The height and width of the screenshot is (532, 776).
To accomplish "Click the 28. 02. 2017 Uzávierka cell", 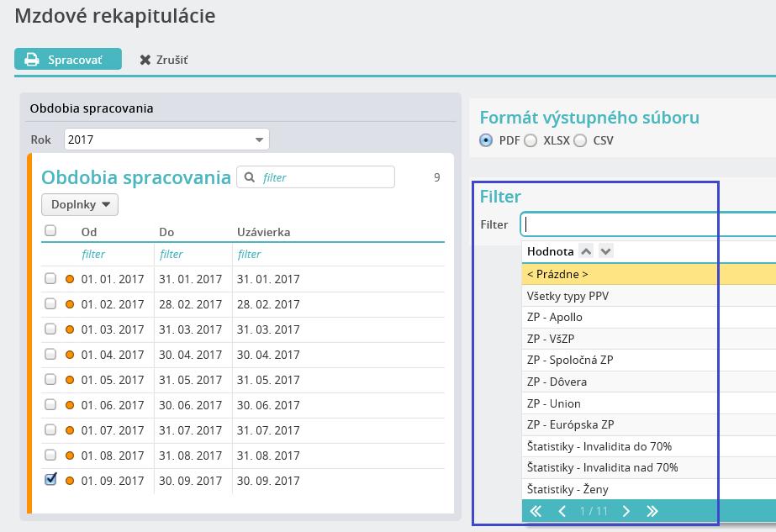I will pos(268,304).
